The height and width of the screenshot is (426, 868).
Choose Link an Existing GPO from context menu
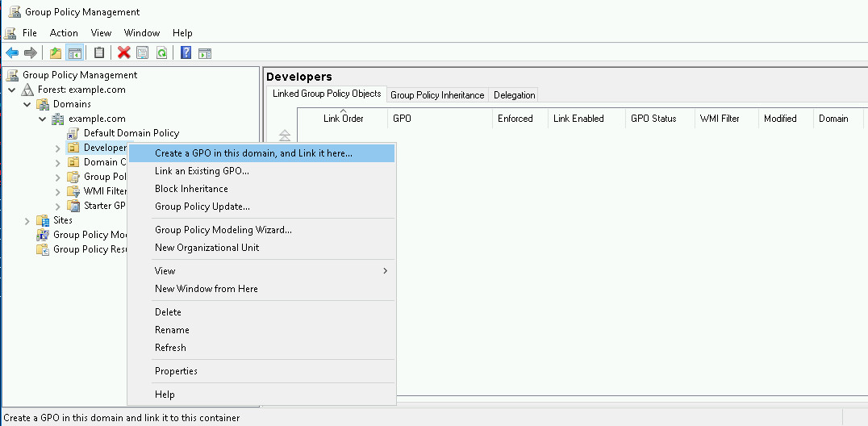click(261, 171)
